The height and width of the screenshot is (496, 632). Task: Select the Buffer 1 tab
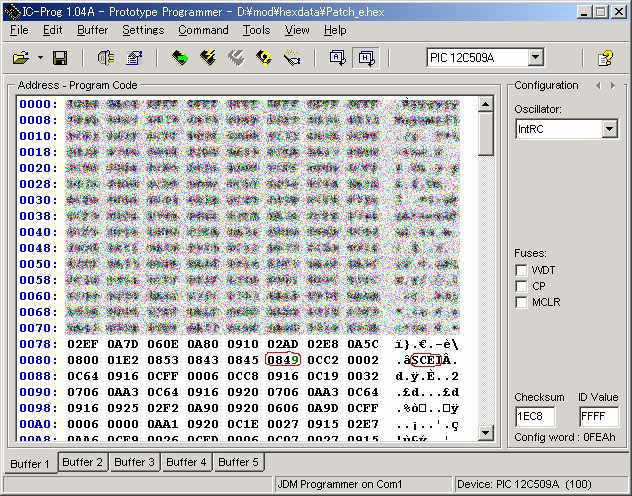(x=30, y=463)
